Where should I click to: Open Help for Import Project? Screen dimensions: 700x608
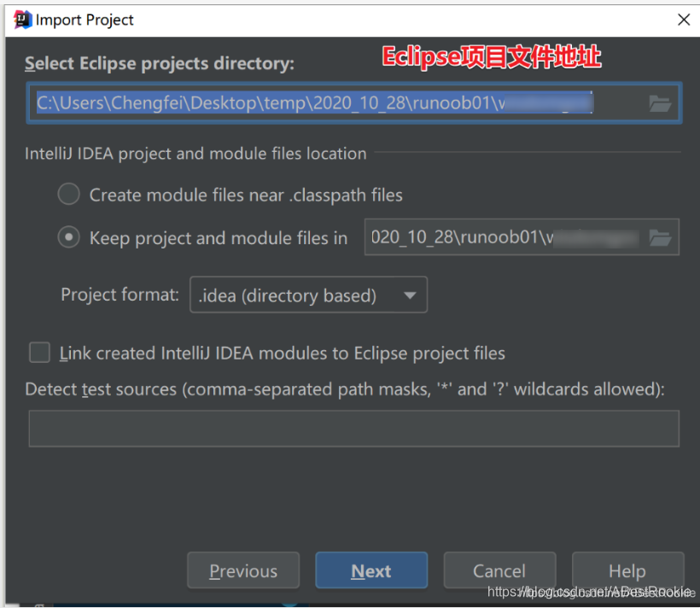[x=627, y=570]
